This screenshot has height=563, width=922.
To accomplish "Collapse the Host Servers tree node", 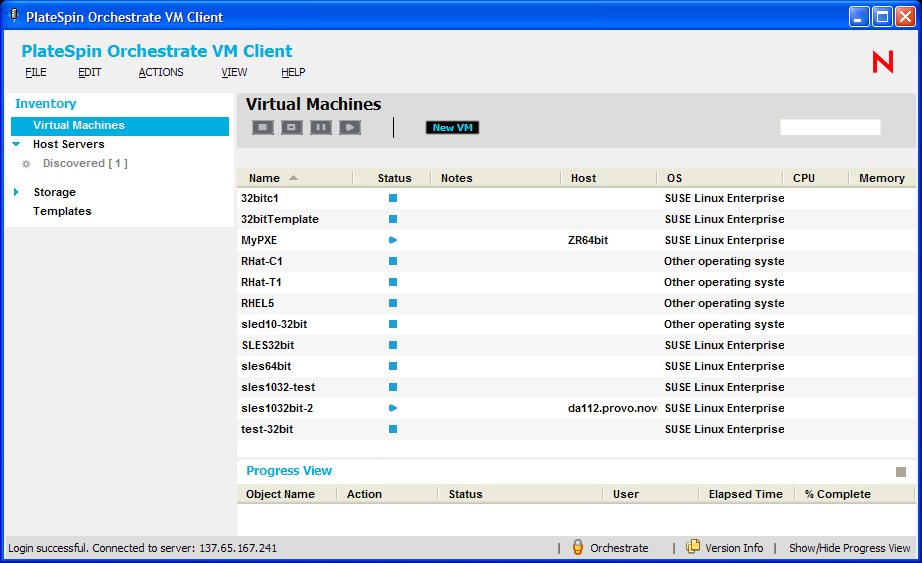I will pos(17,145).
